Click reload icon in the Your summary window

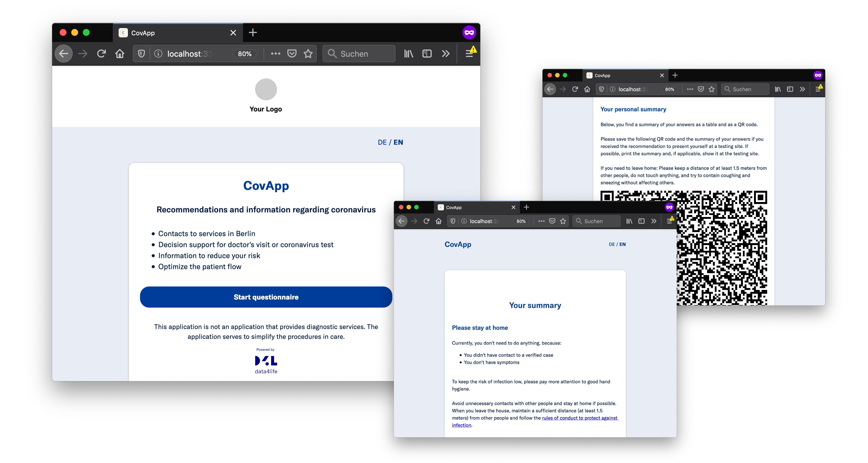point(426,221)
